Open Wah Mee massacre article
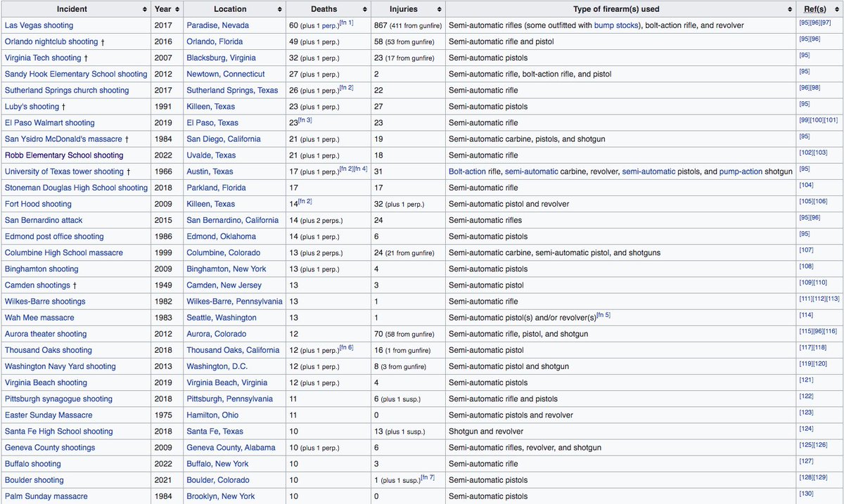Viewport: 844px width, 504px height. click(39, 317)
